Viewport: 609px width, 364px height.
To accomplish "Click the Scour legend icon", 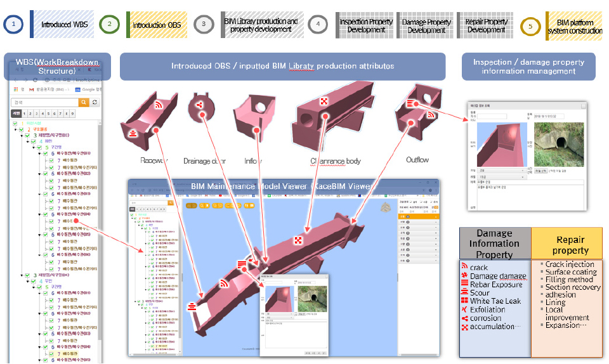I will coord(464,292).
